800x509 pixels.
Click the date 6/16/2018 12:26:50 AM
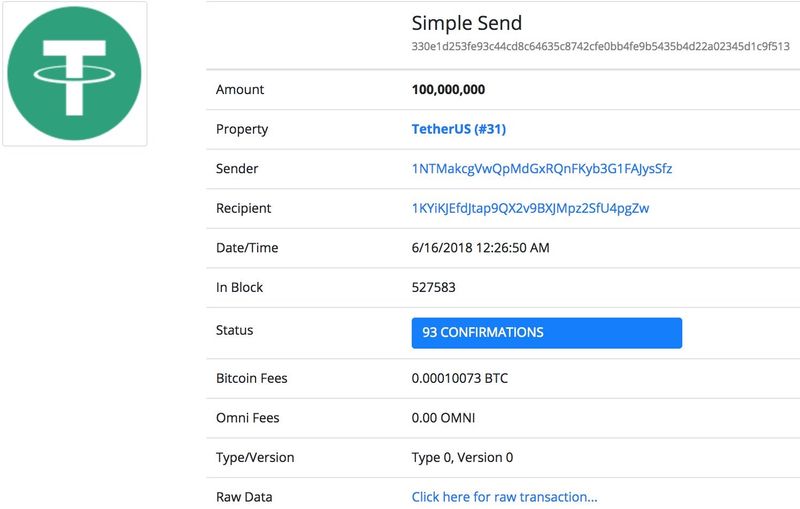[480, 247]
